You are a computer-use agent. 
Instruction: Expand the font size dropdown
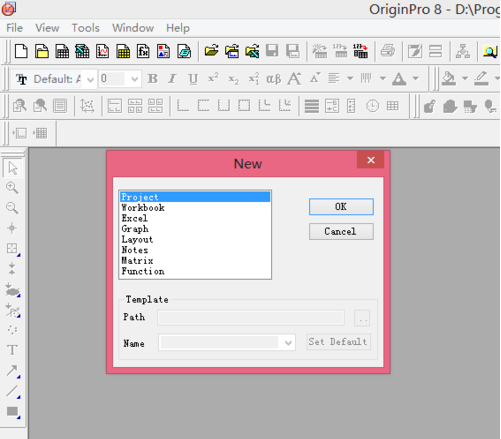[134, 79]
